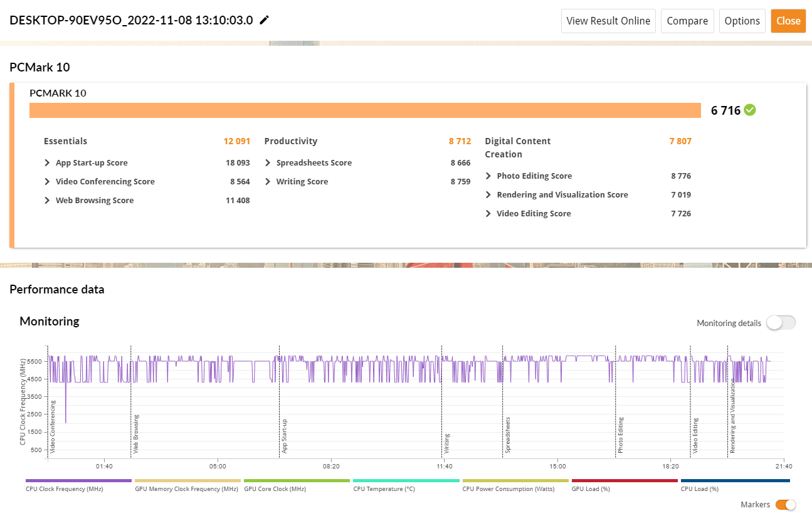Click the Video Conferencing chart marker

pos(53,426)
